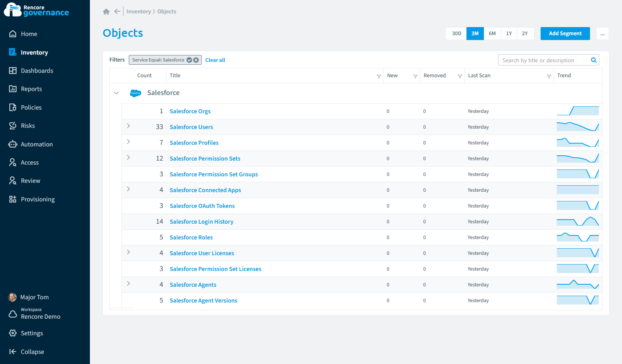Open Automation robot icon
Viewport: 622px width, 364px height.
(13, 144)
